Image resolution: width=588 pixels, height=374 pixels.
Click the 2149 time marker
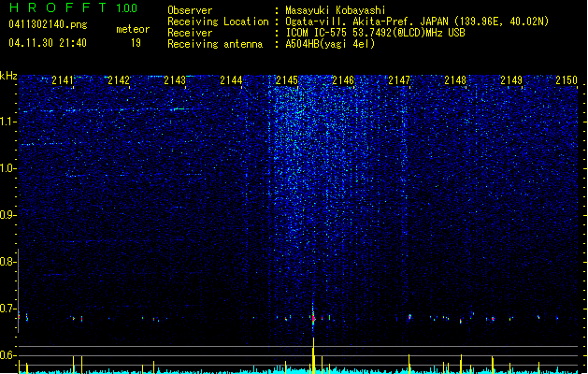(511, 80)
